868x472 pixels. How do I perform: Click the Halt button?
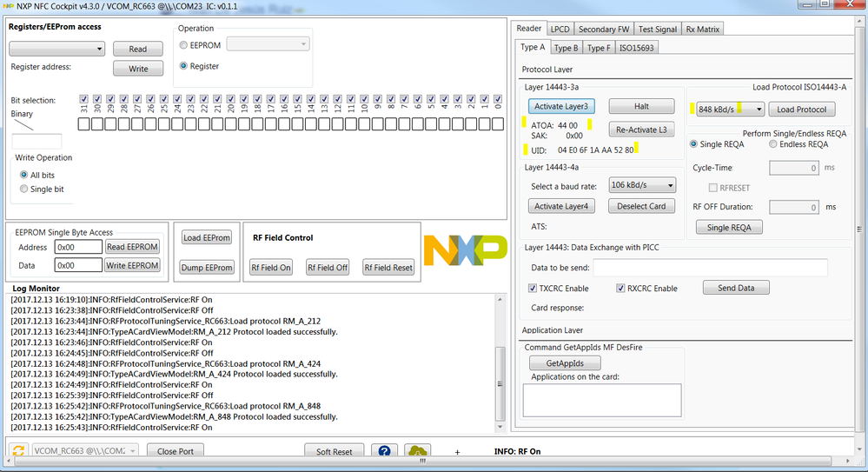click(x=641, y=106)
